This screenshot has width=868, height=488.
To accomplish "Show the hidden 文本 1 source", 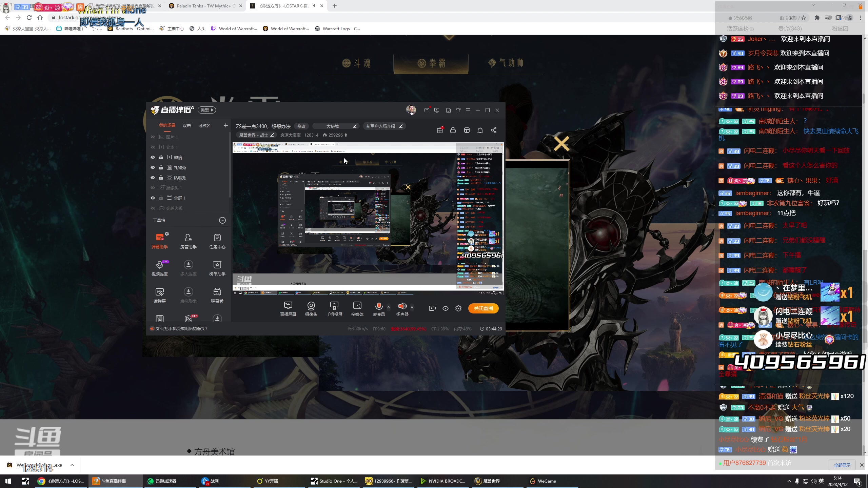I will point(153,147).
